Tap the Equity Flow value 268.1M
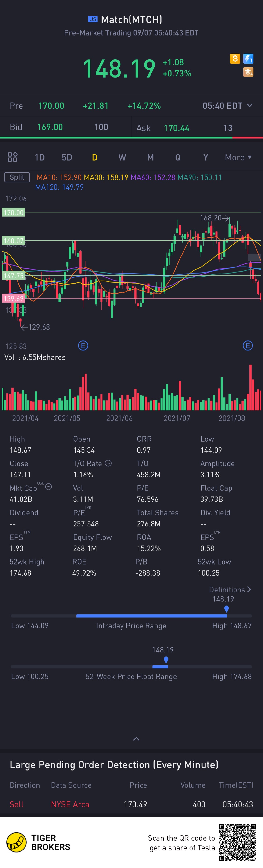Viewport: 263px width, 868px height. pos(85,549)
